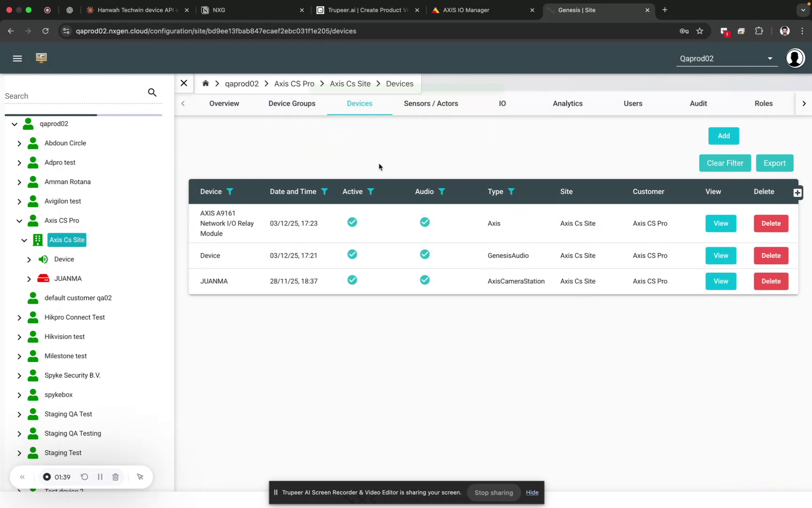This screenshot has width=812, height=508.
Task: Click the add column icon on the table
Action: (x=797, y=192)
